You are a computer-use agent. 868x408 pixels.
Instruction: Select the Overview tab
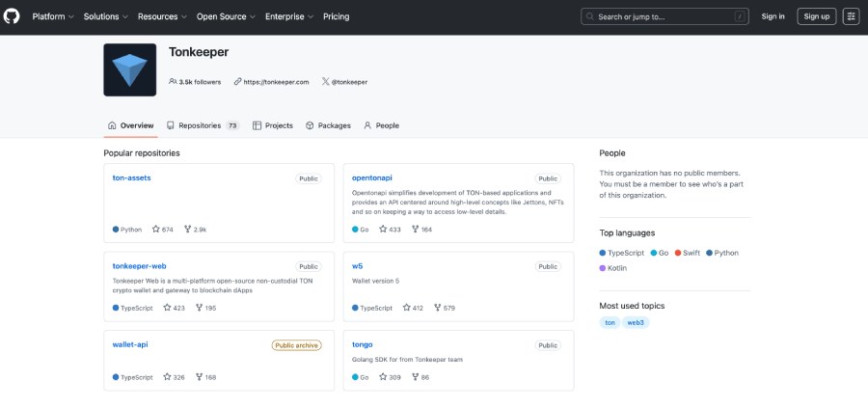(x=130, y=125)
